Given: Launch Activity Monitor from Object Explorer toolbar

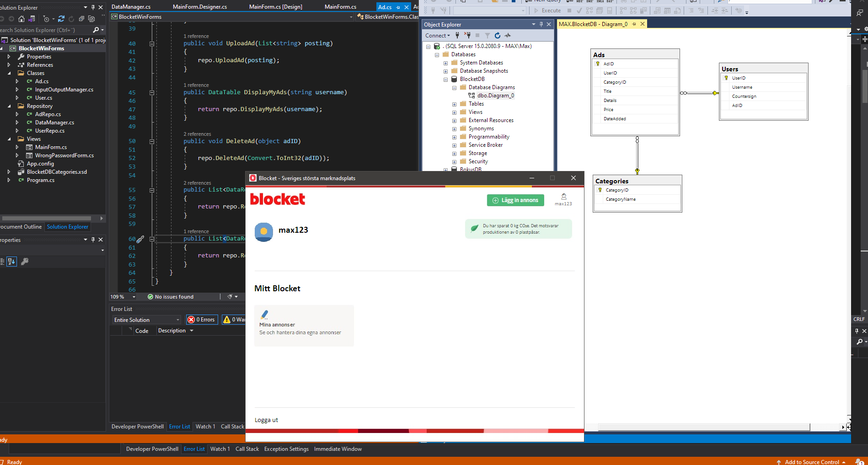Looking at the screenshot, I should tap(508, 35).
